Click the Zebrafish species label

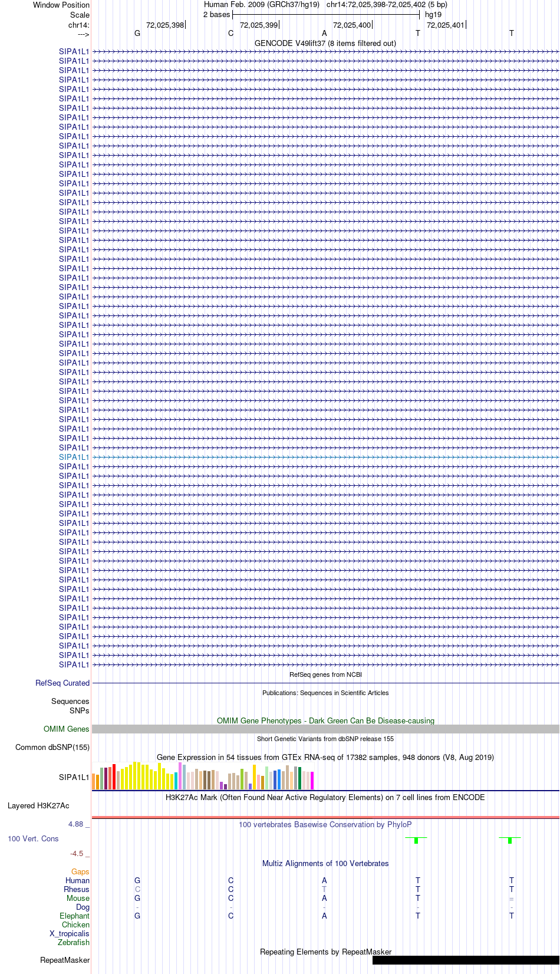point(74,942)
